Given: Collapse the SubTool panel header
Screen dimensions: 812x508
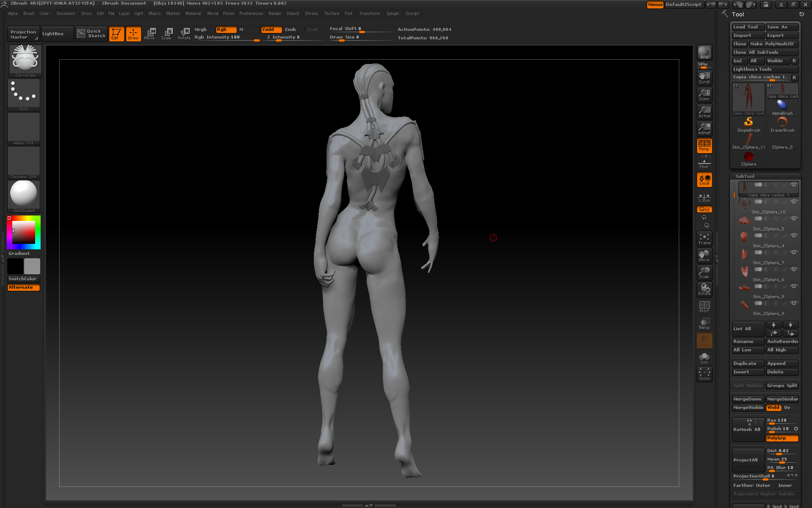Looking at the screenshot, I should 745,176.
